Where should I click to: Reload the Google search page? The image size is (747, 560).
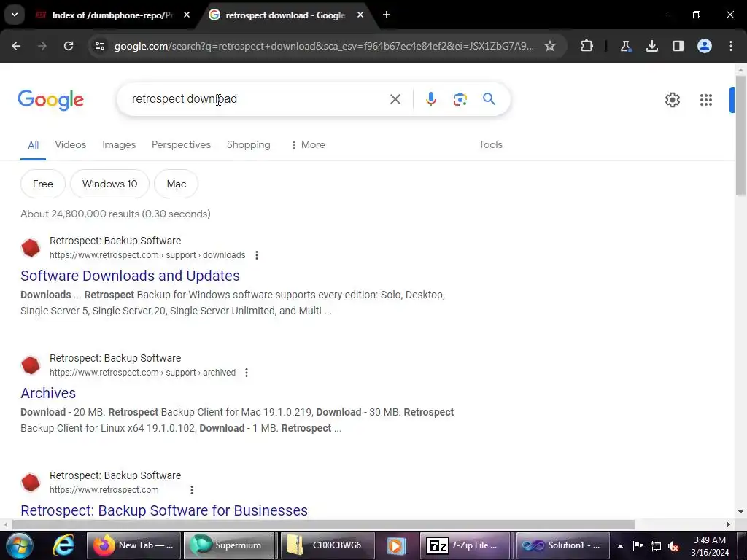click(x=69, y=46)
